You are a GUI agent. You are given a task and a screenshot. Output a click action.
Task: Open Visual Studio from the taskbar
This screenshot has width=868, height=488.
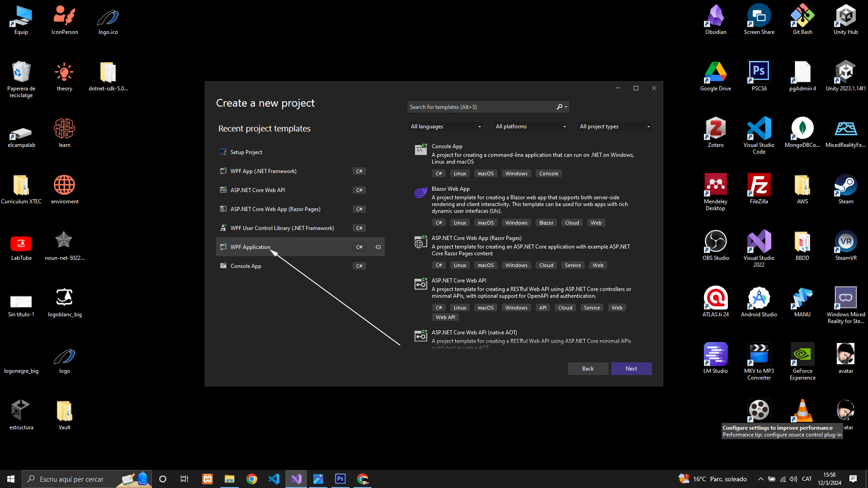[x=296, y=479]
